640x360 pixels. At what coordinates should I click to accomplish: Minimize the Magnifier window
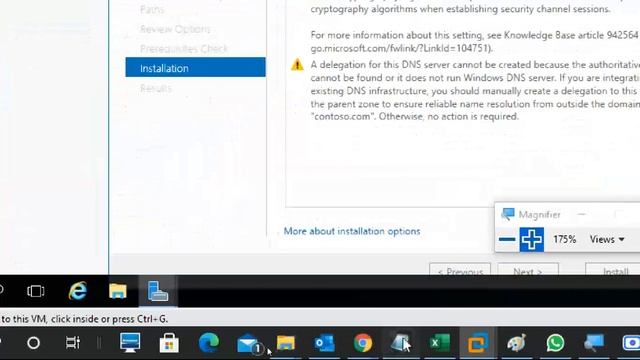(582, 214)
